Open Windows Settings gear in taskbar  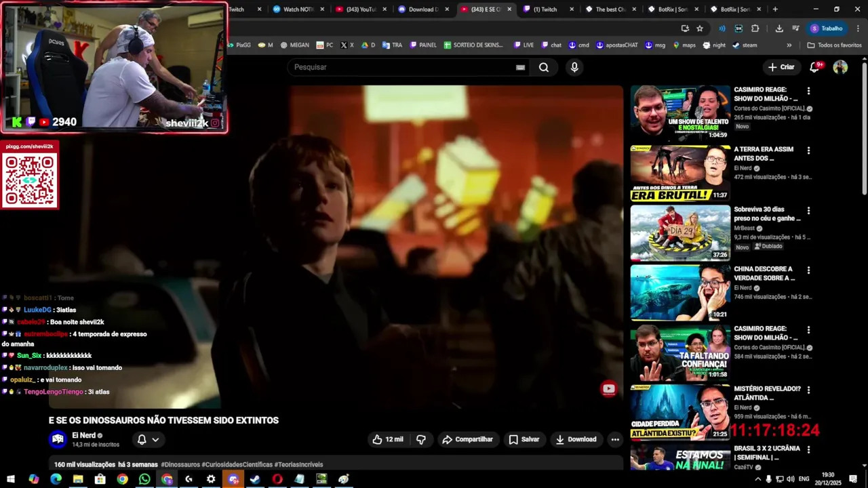pyautogui.click(x=211, y=479)
